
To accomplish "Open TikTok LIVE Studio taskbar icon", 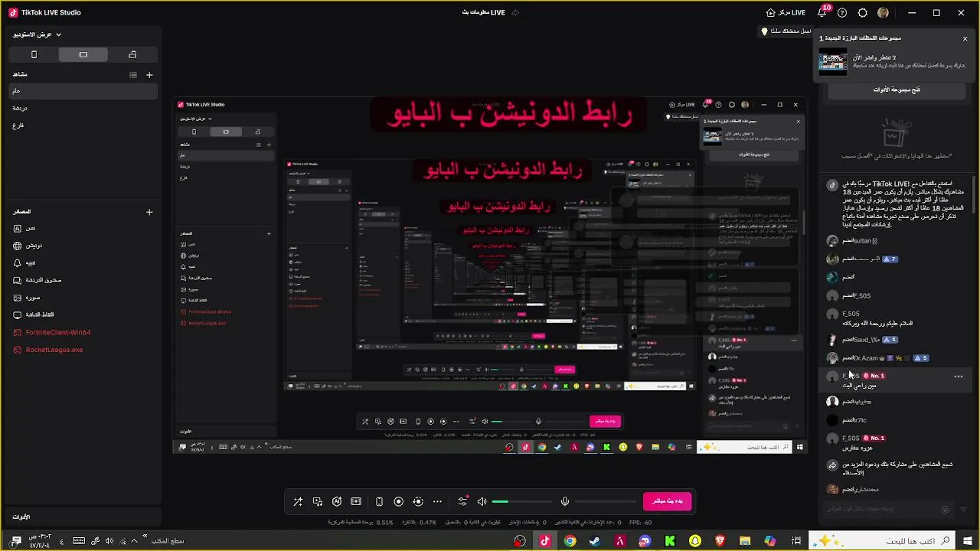I will pos(545,540).
